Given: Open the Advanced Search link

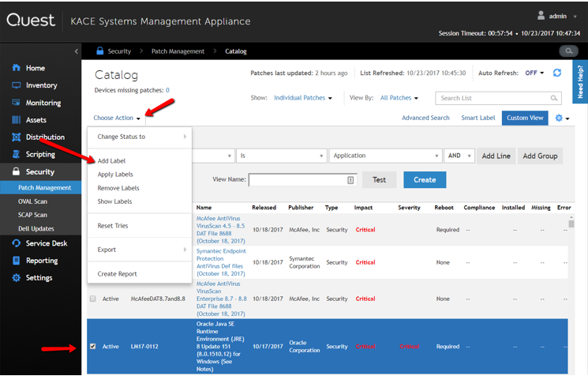Looking at the screenshot, I should point(425,118).
